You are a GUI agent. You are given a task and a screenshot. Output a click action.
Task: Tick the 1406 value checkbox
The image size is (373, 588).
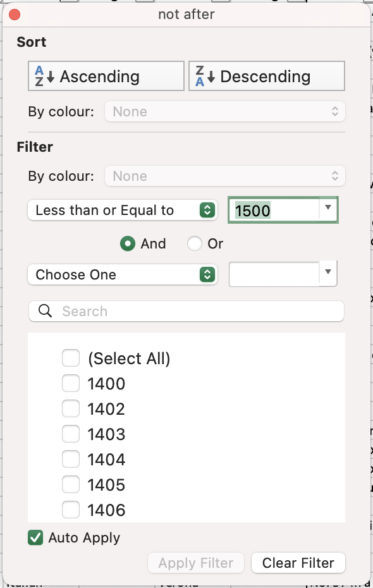point(71,510)
